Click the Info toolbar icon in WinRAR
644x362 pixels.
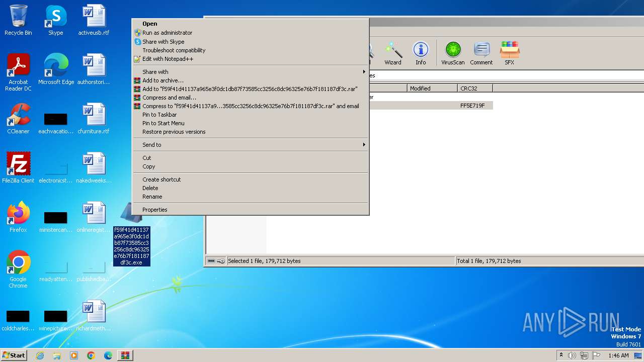click(421, 53)
